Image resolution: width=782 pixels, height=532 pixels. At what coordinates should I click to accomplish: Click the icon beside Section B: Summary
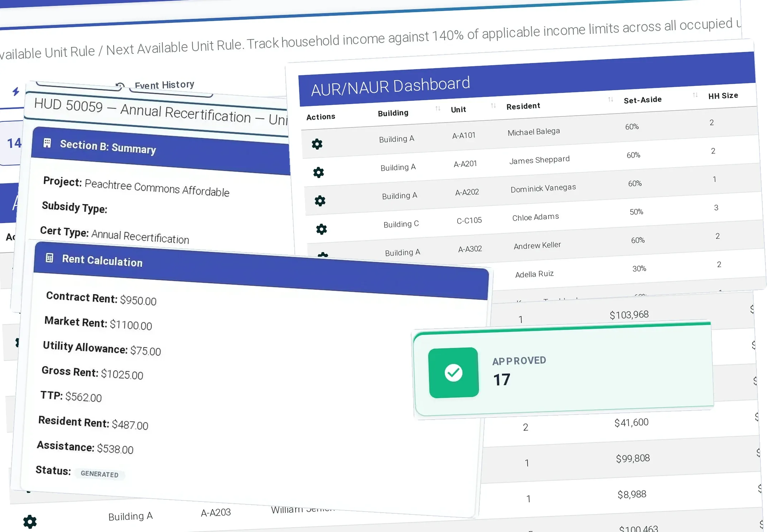click(x=47, y=143)
